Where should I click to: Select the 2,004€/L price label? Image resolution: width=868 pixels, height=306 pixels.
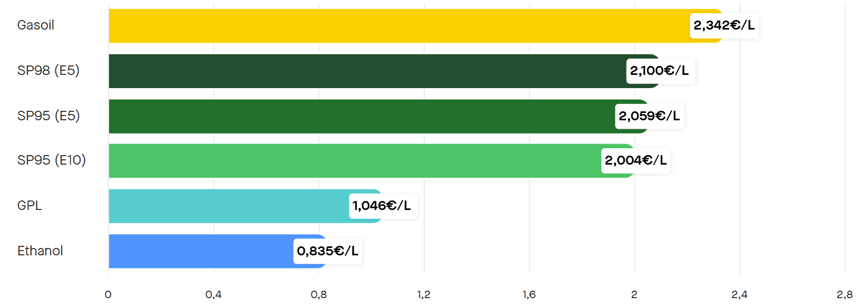point(636,160)
